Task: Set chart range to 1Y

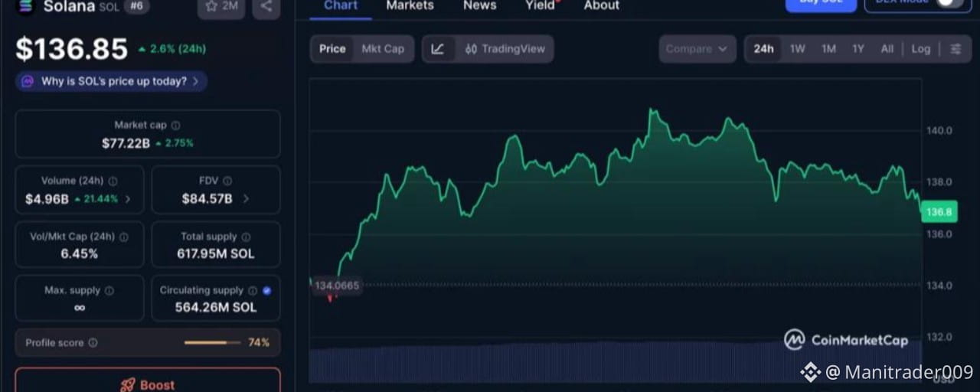Action: (x=858, y=49)
